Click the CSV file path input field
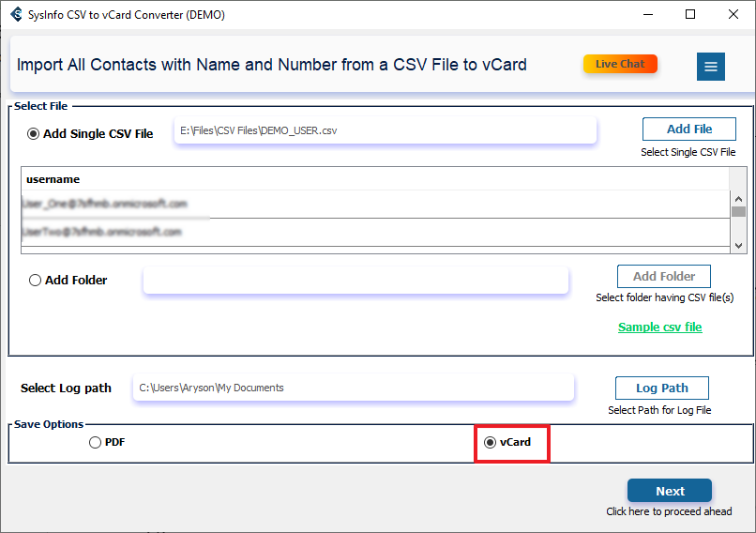756x533 pixels. point(386,130)
